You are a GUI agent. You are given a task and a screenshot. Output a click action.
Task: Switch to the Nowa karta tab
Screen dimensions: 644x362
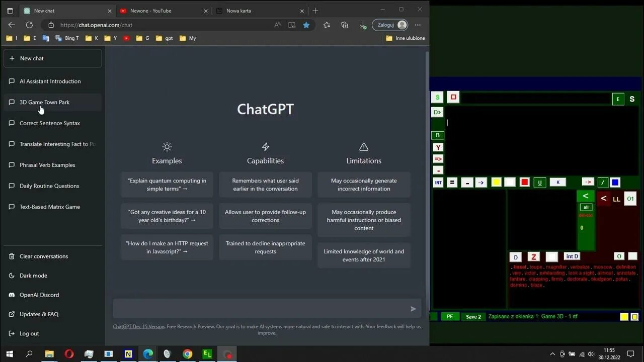pyautogui.click(x=260, y=11)
